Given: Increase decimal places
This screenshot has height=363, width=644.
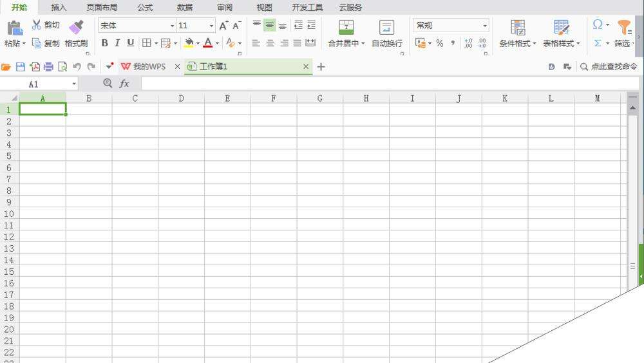Looking at the screenshot, I should tap(468, 42).
